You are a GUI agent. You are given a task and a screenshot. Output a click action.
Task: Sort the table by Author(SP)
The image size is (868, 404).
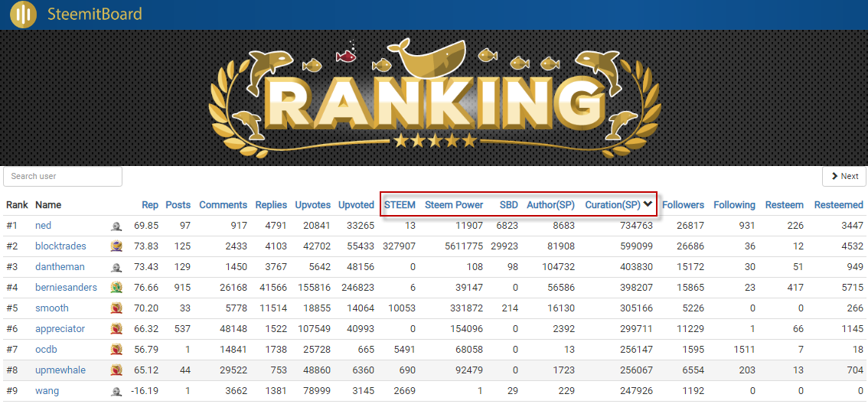click(x=551, y=205)
